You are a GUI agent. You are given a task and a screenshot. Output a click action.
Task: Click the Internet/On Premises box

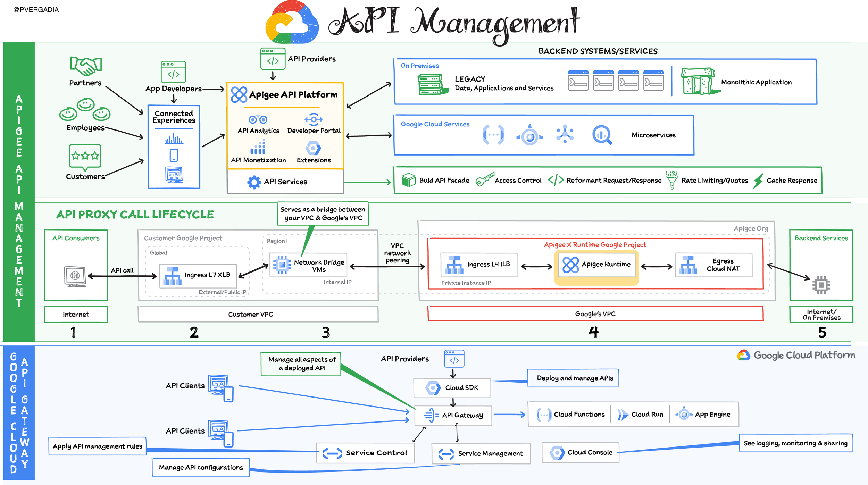(x=821, y=315)
